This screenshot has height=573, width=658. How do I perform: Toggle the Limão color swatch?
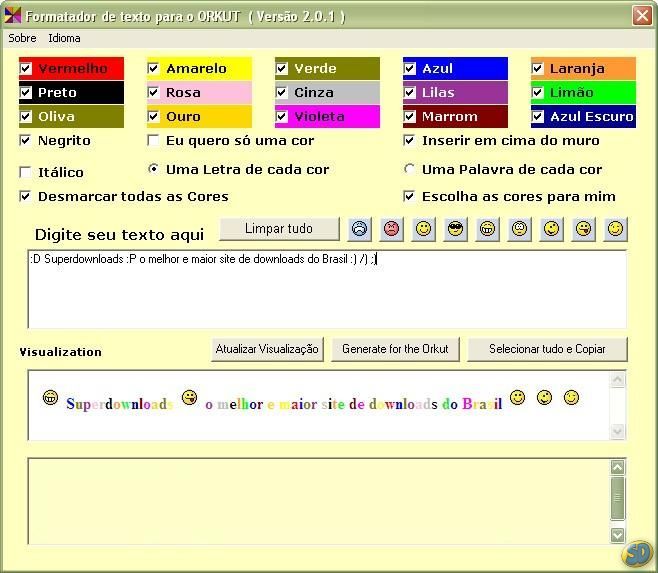583,92
